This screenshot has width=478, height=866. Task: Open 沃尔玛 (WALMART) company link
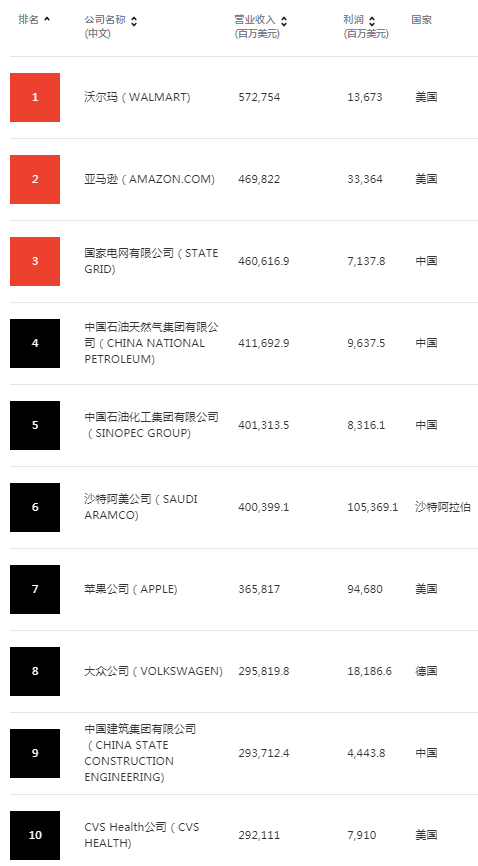point(137,97)
